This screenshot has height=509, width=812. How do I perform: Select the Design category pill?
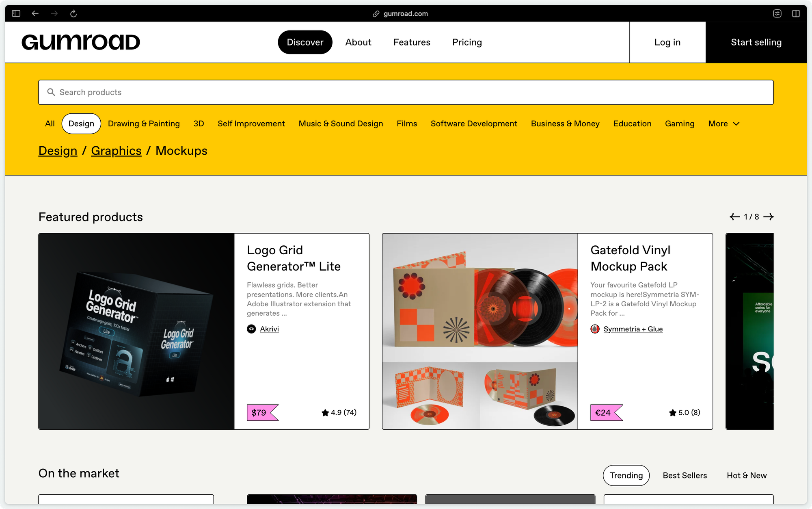click(81, 123)
